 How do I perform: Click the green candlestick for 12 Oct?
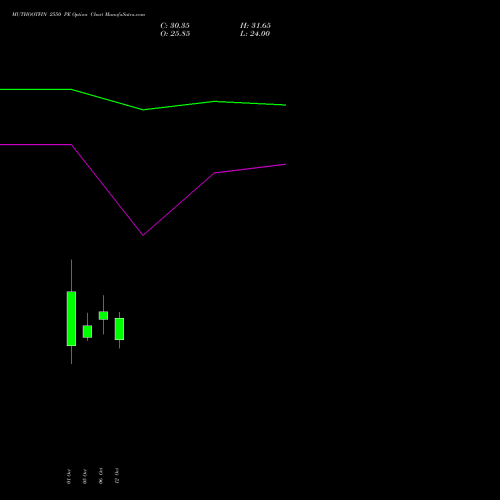pos(119,329)
